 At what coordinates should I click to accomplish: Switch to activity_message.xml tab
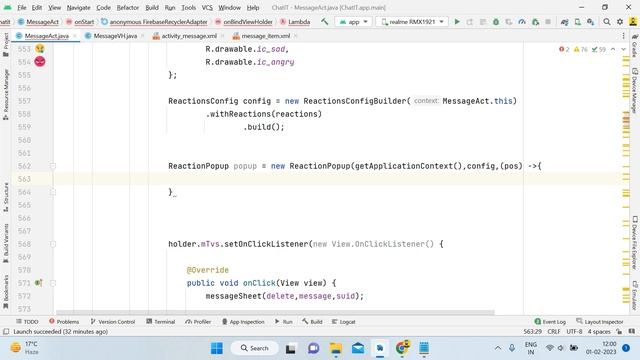coord(189,36)
